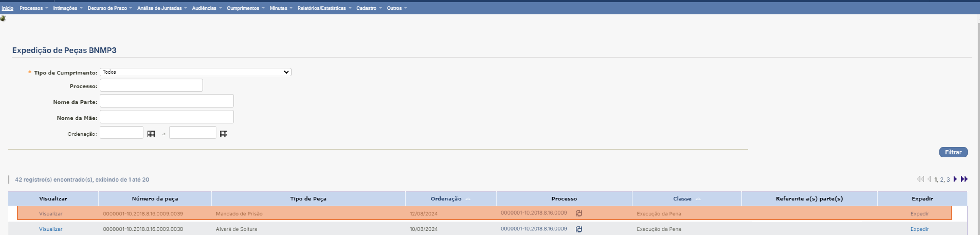
Task: Expand the Cadastro menu
Action: (369, 8)
